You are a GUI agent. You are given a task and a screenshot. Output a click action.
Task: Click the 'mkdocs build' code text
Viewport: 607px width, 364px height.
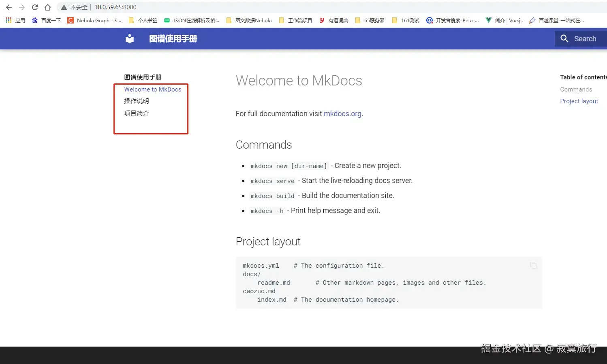point(272,196)
